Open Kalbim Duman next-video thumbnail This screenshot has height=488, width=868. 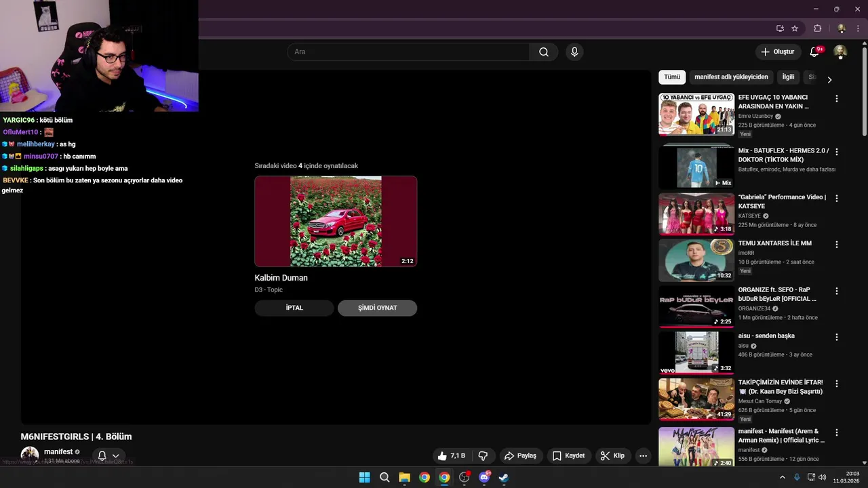coord(336,221)
